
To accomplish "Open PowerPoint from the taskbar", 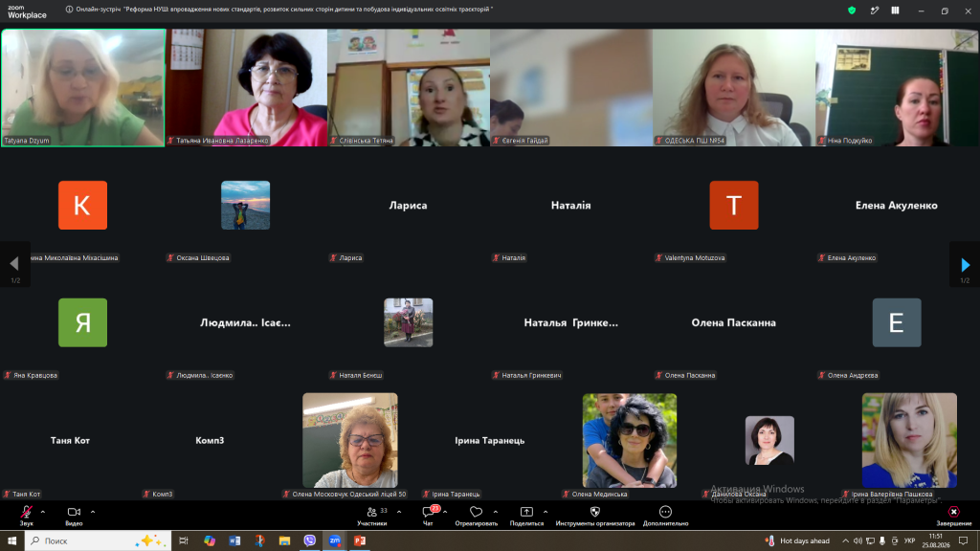I will point(360,540).
